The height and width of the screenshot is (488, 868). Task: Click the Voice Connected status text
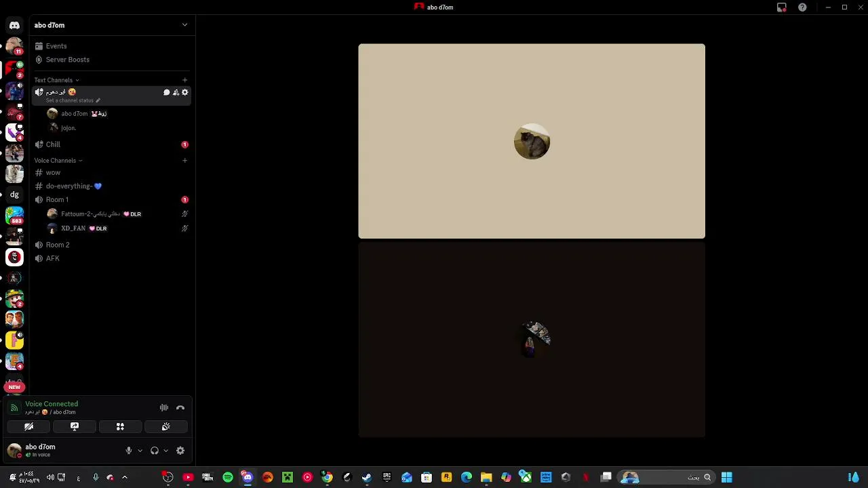click(x=52, y=404)
